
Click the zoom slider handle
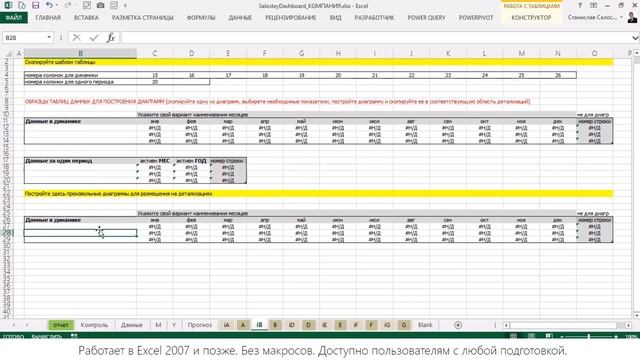point(589,336)
